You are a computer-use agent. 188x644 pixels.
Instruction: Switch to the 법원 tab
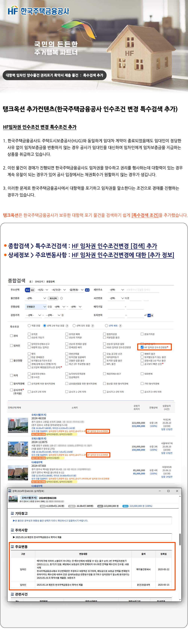click(x=33, y=290)
